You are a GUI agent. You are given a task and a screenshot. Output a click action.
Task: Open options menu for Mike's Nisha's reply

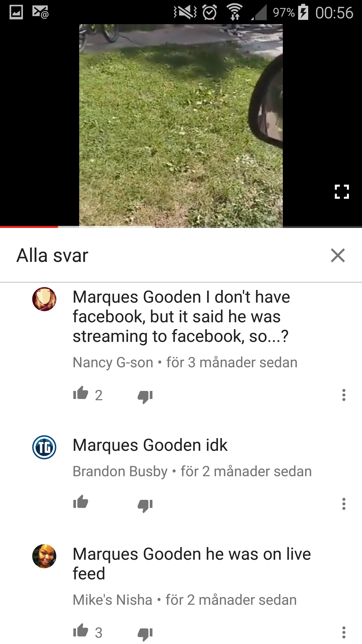tap(344, 632)
